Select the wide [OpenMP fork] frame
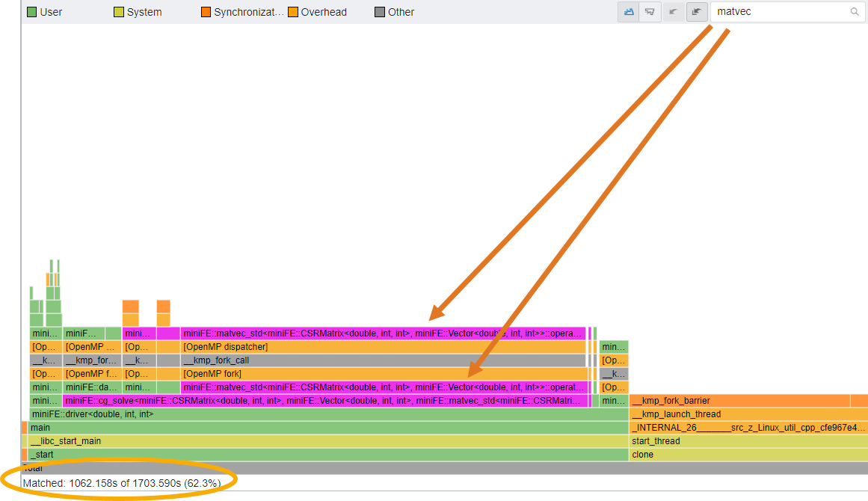Viewport: 868px width, 501px height. pos(383,374)
